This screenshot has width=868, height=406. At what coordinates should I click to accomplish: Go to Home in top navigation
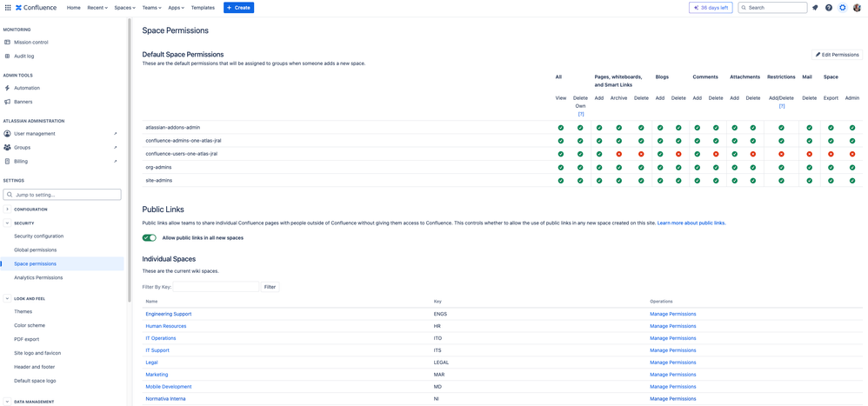click(74, 8)
